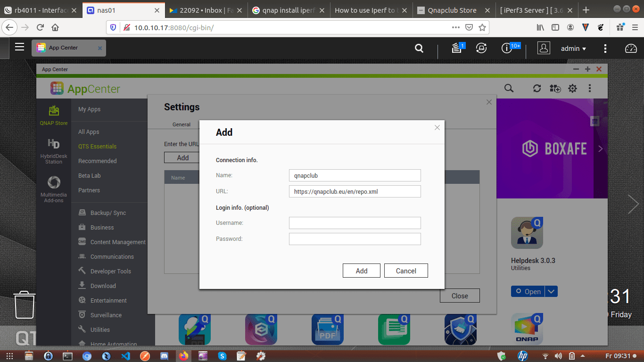Image resolution: width=644 pixels, height=362 pixels.
Task: Click the install manually icon in App Center
Action: [555, 88]
